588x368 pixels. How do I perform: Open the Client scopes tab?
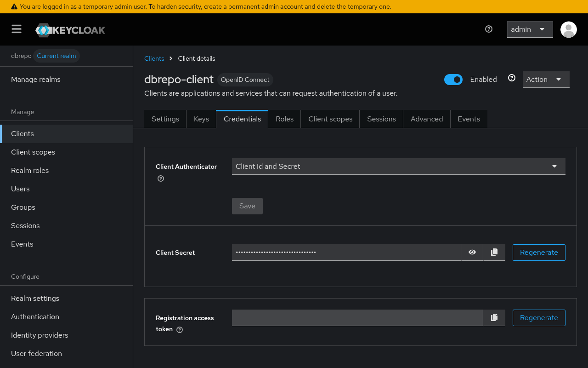tap(330, 119)
